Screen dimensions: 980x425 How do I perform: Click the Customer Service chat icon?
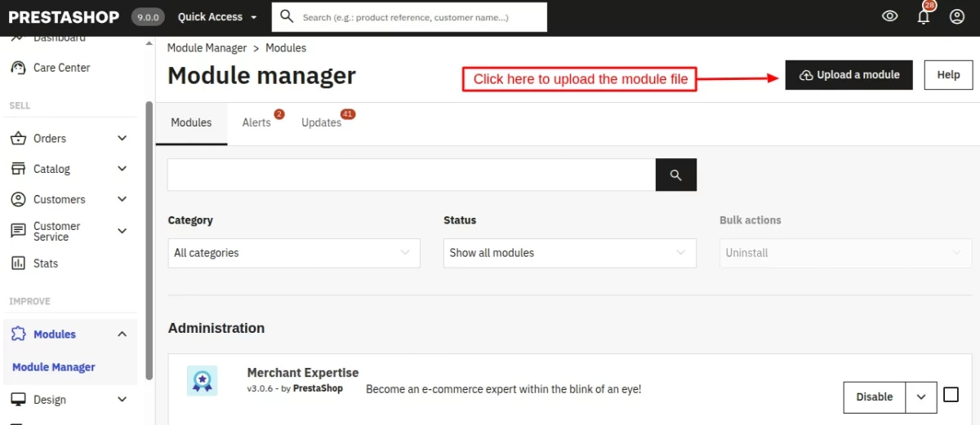coord(18,231)
